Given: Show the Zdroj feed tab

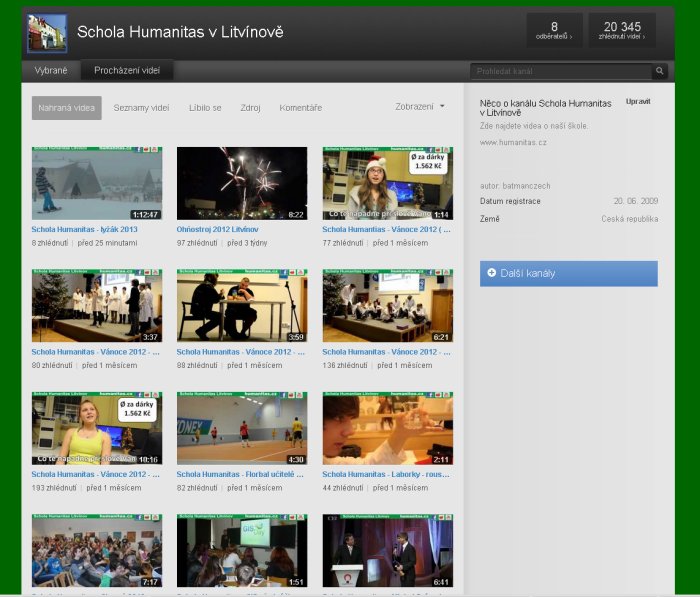Looking at the screenshot, I should [x=251, y=107].
